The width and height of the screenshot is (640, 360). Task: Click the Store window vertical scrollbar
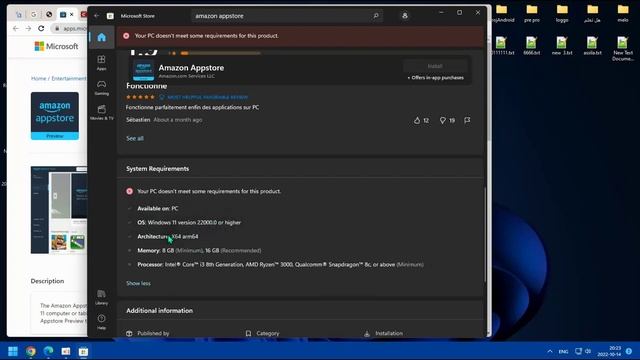click(x=485, y=234)
